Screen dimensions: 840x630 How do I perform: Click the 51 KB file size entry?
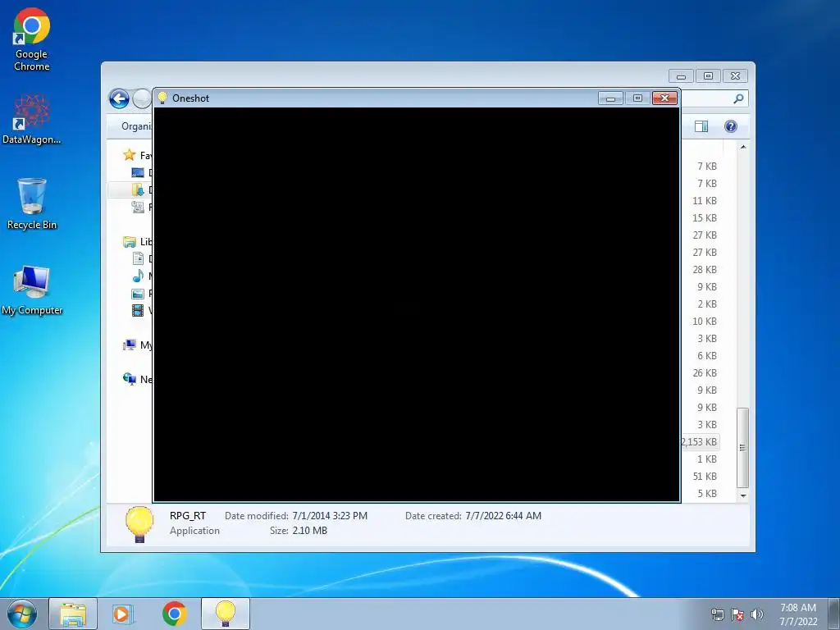(705, 477)
